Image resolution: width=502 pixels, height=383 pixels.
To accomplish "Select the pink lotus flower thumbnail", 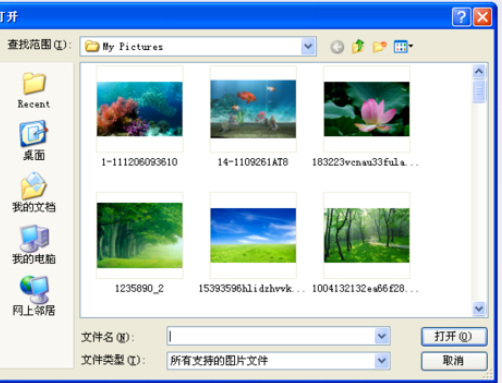I will [367, 109].
